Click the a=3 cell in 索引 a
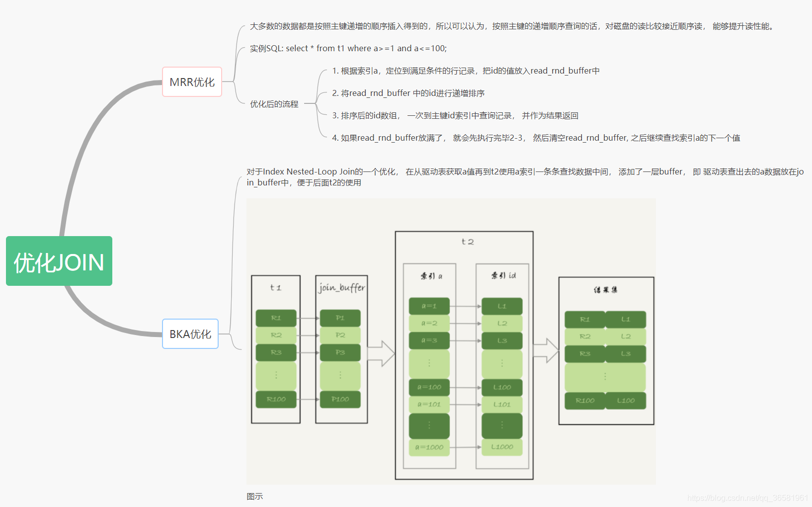812x507 pixels. (429, 340)
